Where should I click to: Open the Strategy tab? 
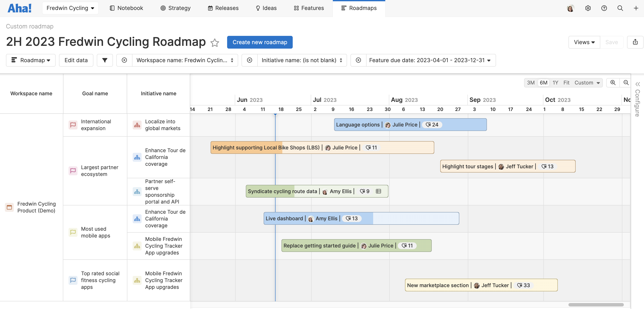point(176,8)
